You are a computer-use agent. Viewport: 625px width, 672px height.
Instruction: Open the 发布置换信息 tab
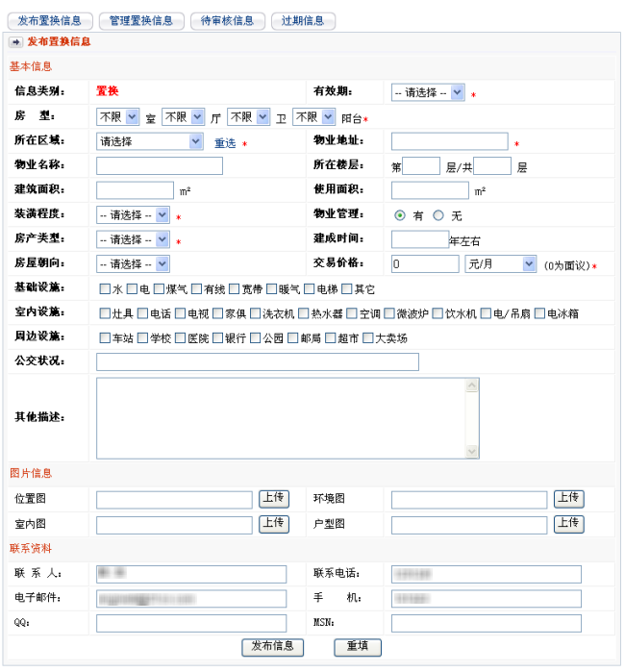pos(50,21)
